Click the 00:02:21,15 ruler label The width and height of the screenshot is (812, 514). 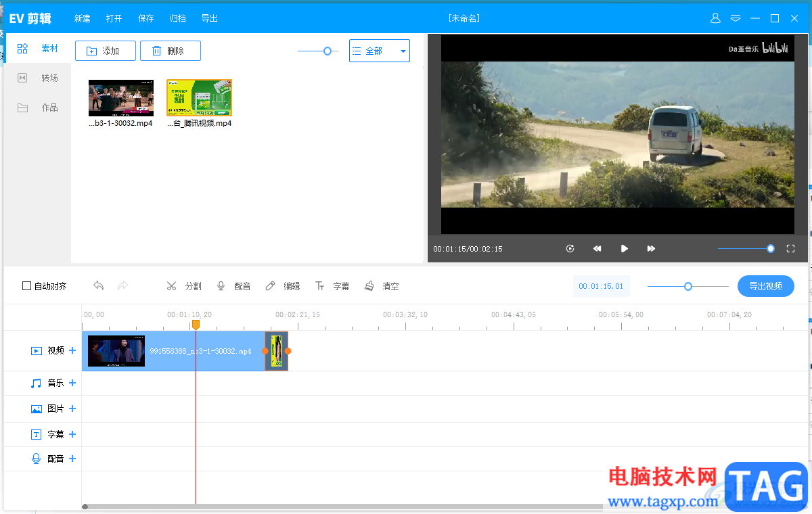(298, 314)
